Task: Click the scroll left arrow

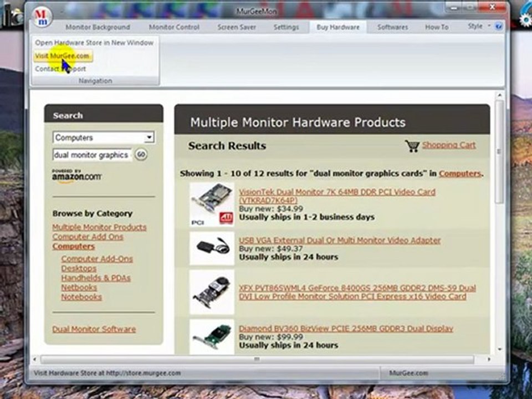Action: tap(34, 359)
